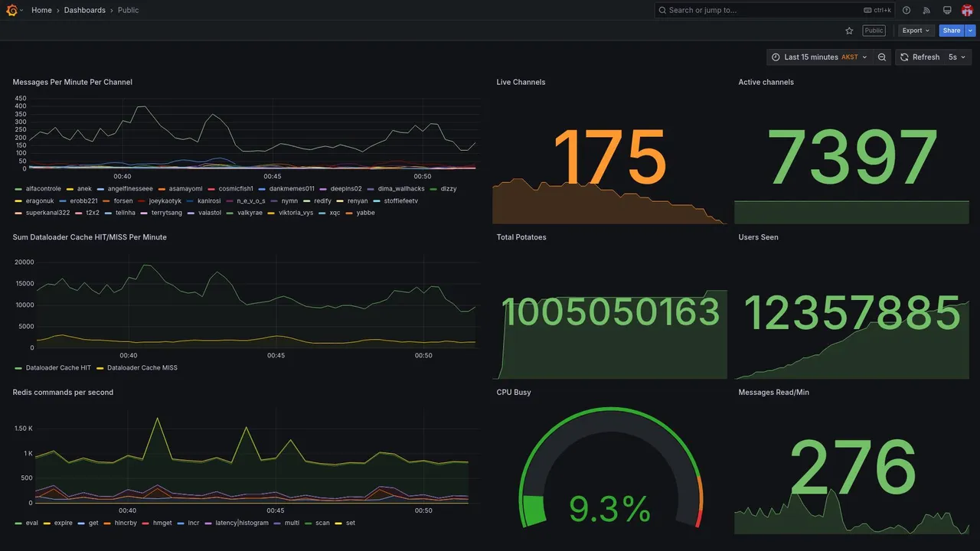Focus the Search or jump to field
980x551 pixels.
776,10
